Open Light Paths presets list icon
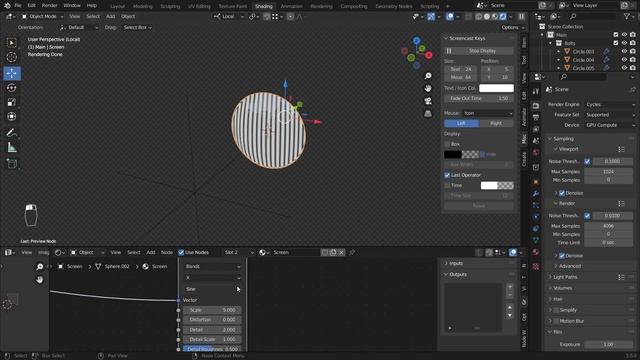The image size is (640, 360). 621,277
